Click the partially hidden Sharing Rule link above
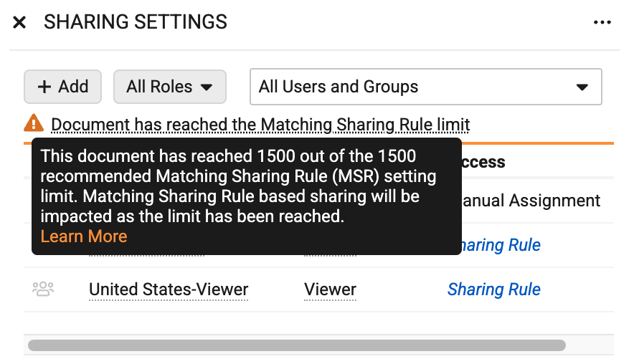The image size is (634, 364). pos(501,245)
